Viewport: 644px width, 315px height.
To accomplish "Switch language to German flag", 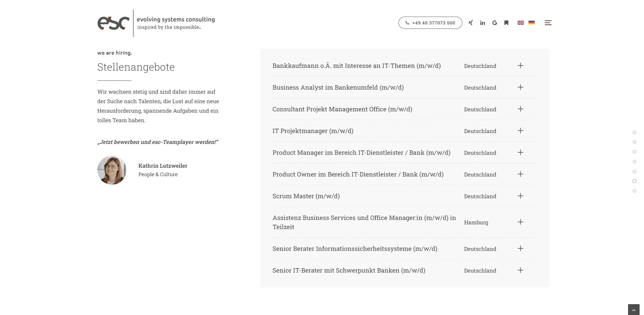I will (532, 23).
